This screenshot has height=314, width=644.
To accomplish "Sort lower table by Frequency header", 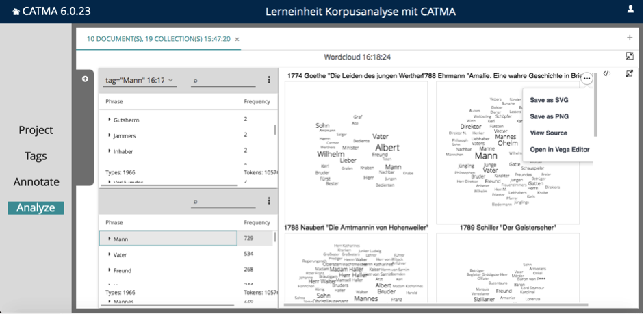I will pyautogui.click(x=257, y=222).
